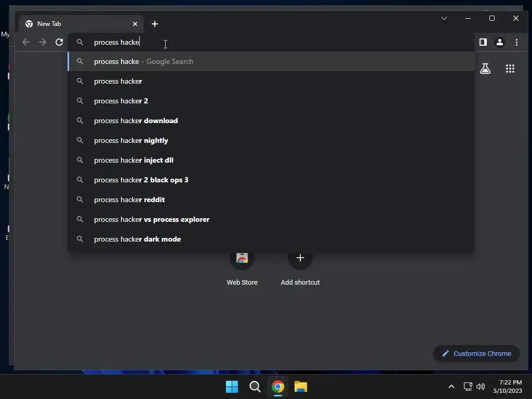Open the Google apps grid
532x399 pixels.
coord(510,69)
